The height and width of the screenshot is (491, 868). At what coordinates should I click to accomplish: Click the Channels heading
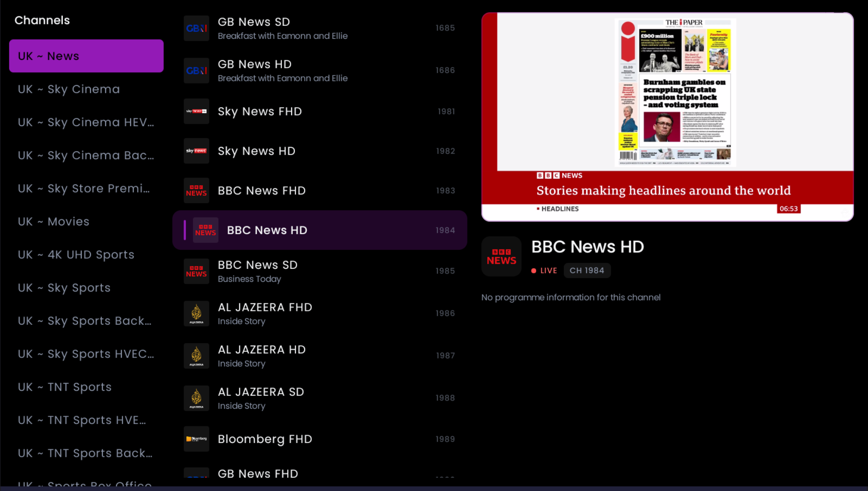click(42, 20)
